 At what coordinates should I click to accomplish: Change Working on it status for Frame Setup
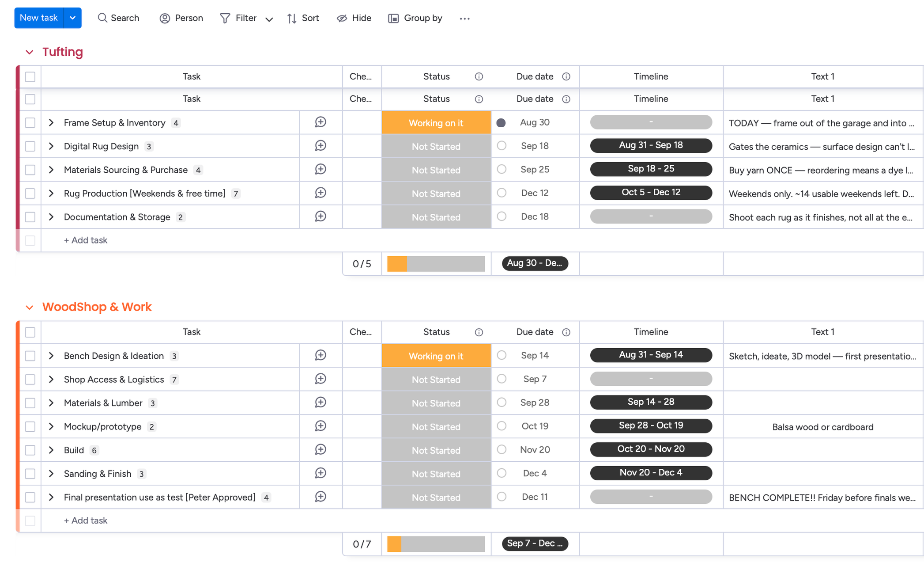click(x=436, y=122)
